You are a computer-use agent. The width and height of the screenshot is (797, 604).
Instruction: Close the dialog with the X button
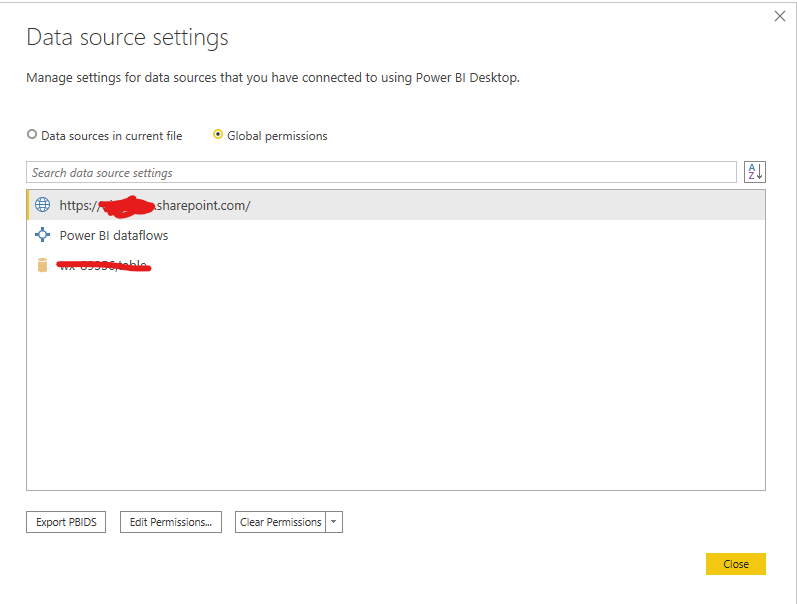pos(780,16)
